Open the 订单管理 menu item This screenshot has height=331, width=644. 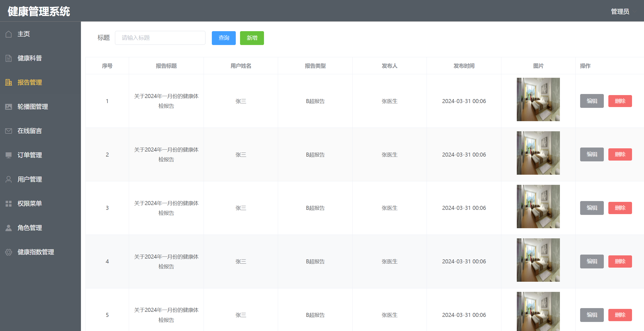click(30, 155)
